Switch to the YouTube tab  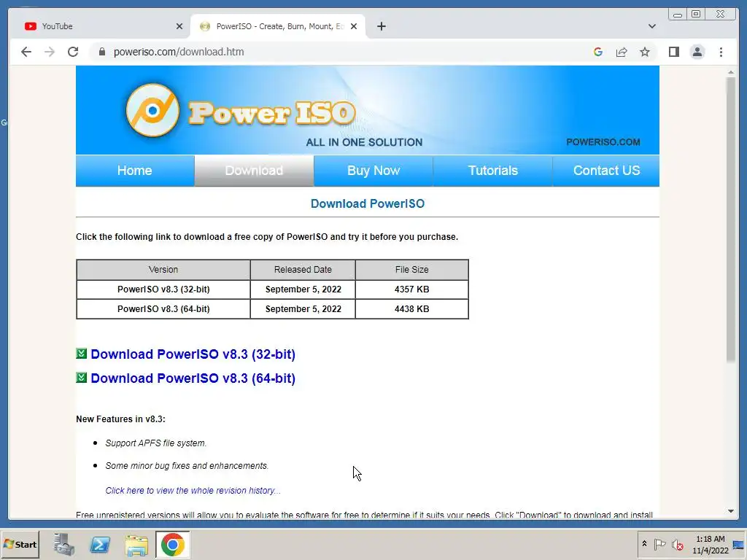(x=100, y=26)
